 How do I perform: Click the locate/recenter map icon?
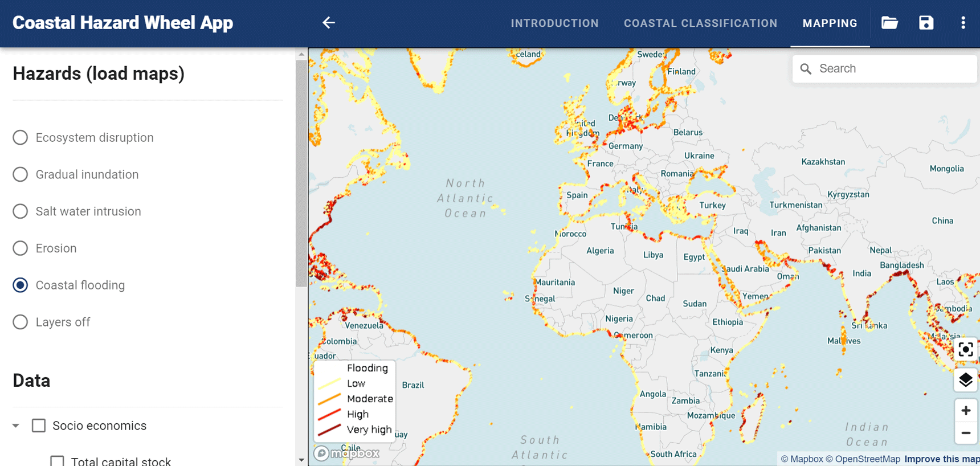965,349
